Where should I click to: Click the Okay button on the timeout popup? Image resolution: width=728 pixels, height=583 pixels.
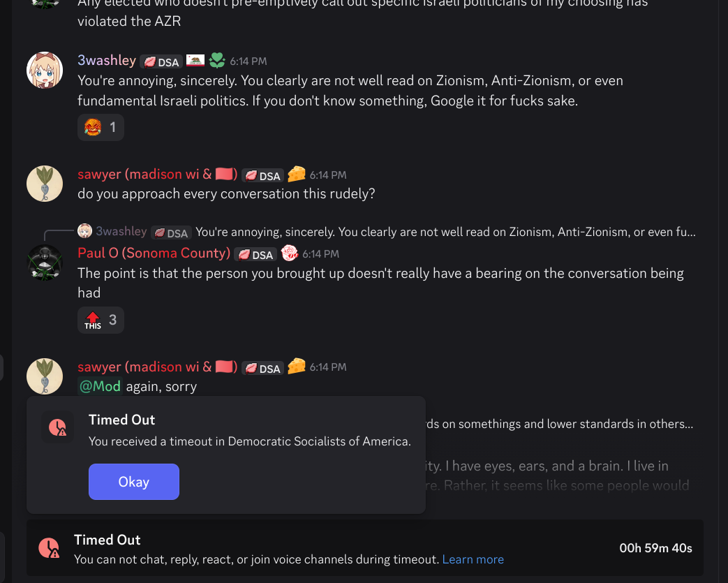134,482
